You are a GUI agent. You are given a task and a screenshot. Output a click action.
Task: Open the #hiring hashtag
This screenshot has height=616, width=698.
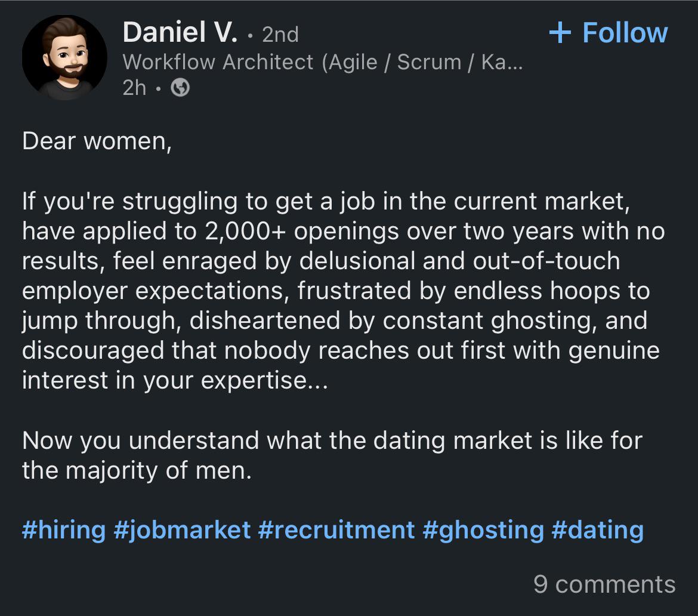coord(64,530)
